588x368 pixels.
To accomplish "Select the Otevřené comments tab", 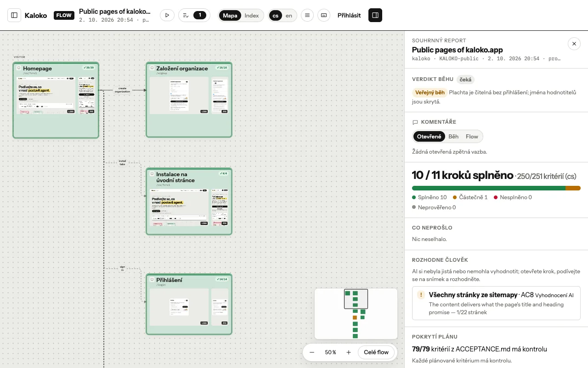I will [x=429, y=137].
